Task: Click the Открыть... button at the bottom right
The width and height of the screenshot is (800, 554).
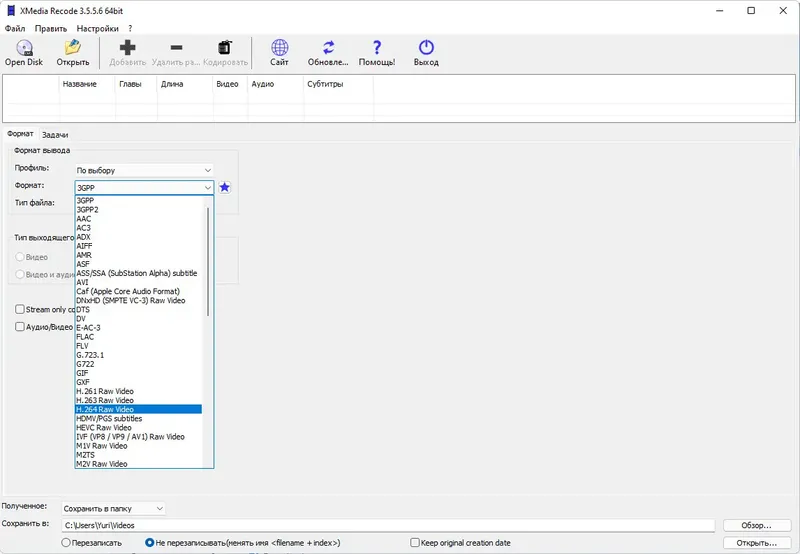Action: pos(757,543)
